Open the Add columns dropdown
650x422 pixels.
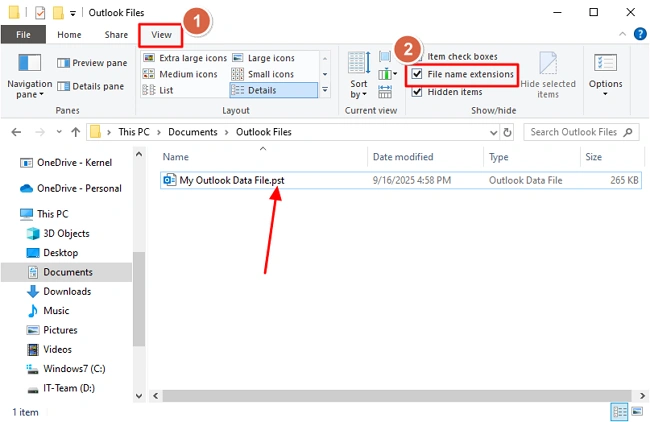(387, 74)
